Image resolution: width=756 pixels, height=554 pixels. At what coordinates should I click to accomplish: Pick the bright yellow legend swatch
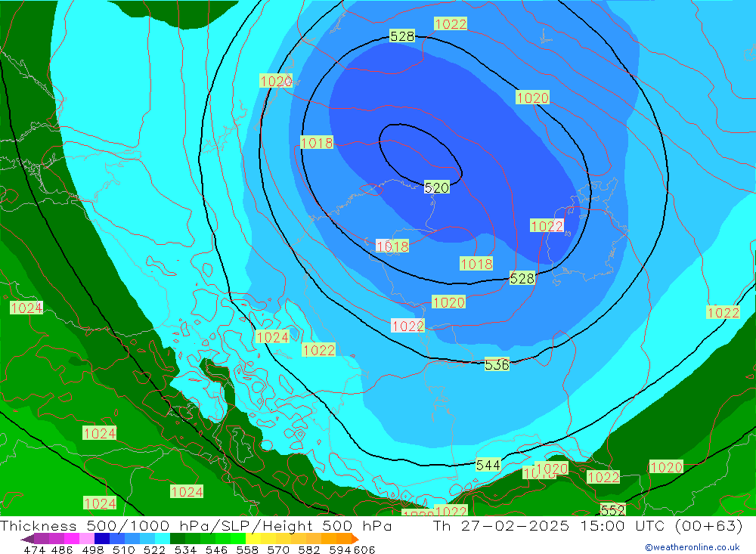tap(253, 539)
